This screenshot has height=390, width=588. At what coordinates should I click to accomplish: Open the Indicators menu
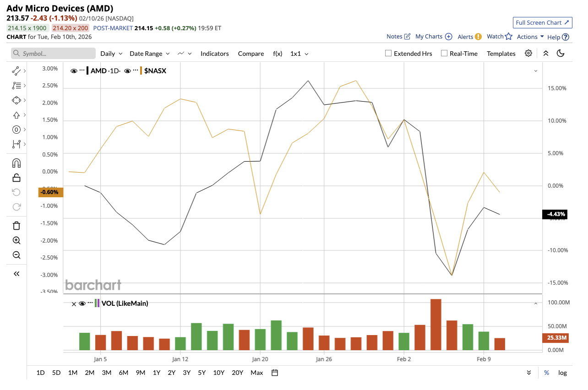coord(214,54)
